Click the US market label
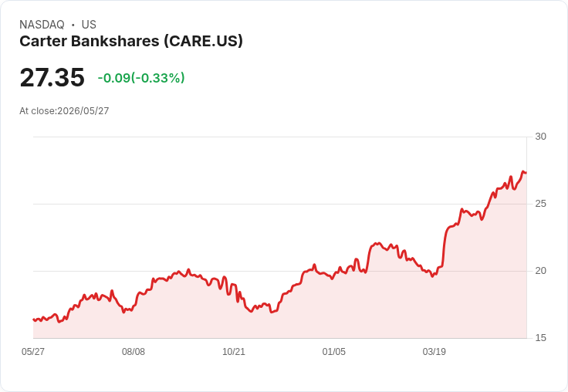Screen dimensions: 568x392 pyautogui.click(x=89, y=25)
